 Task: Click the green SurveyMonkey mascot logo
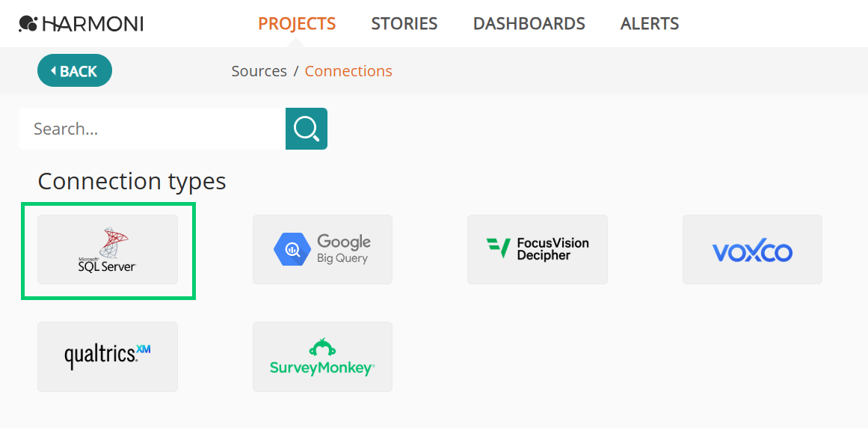click(x=322, y=347)
